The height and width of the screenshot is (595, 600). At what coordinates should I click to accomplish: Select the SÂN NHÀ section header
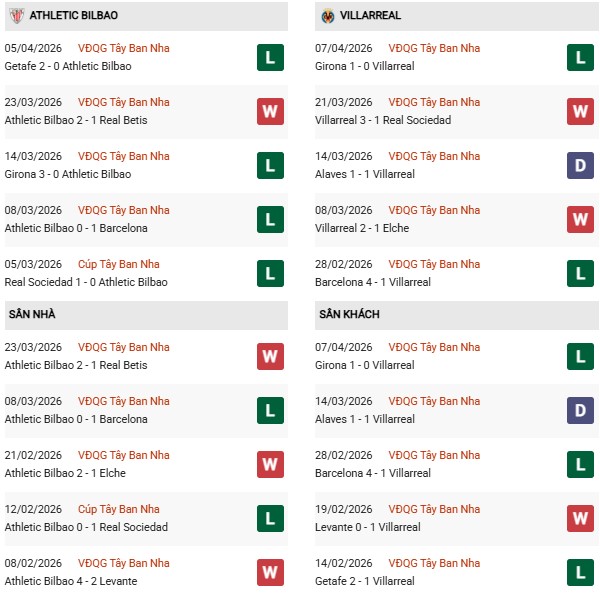[32, 314]
